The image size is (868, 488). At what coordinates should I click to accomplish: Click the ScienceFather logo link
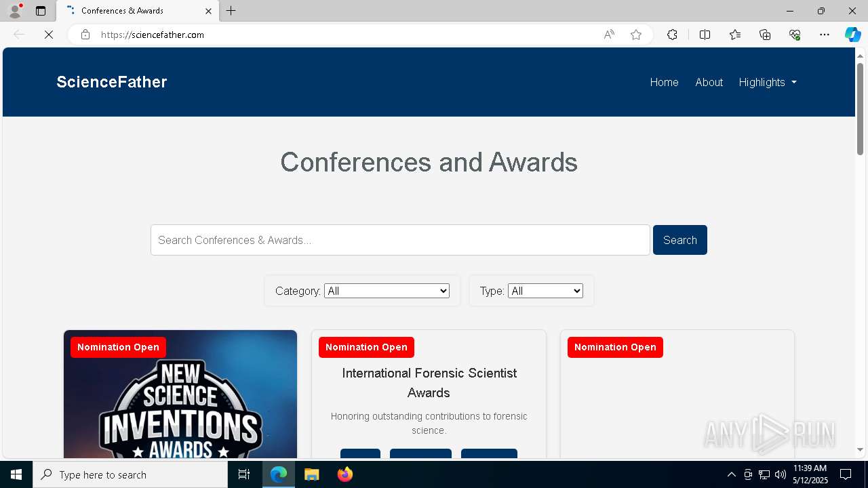[112, 82]
